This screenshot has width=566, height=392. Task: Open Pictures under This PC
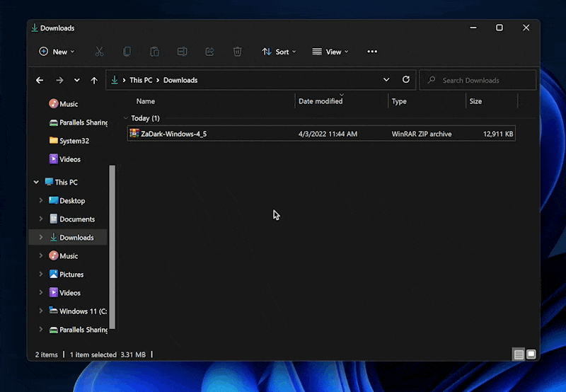tap(67, 275)
